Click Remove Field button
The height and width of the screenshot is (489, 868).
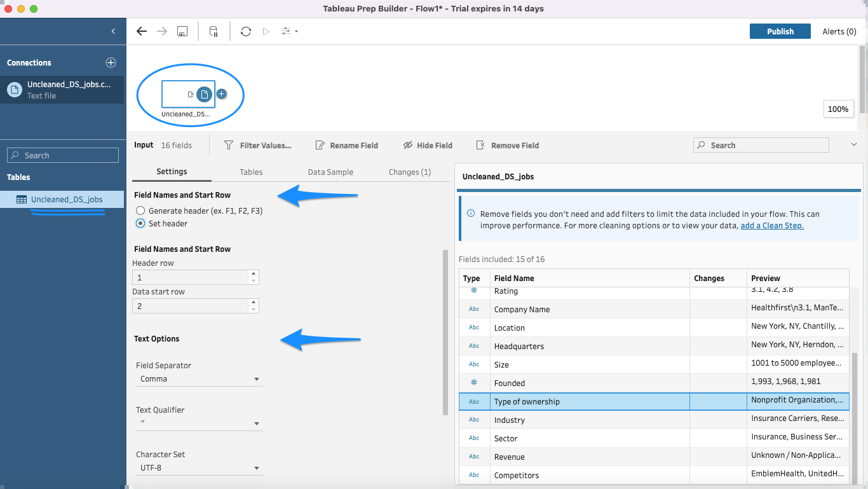click(x=507, y=146)
